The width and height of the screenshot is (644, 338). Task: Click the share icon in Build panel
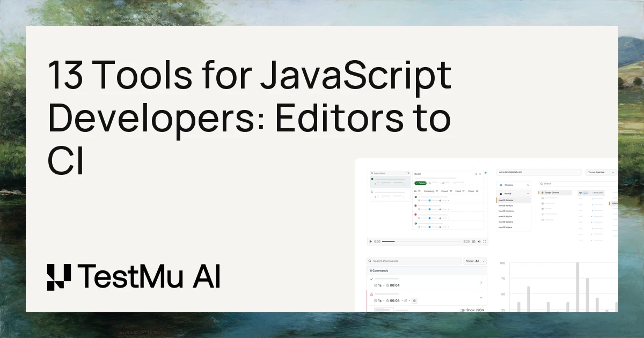(x=476, y=174)
